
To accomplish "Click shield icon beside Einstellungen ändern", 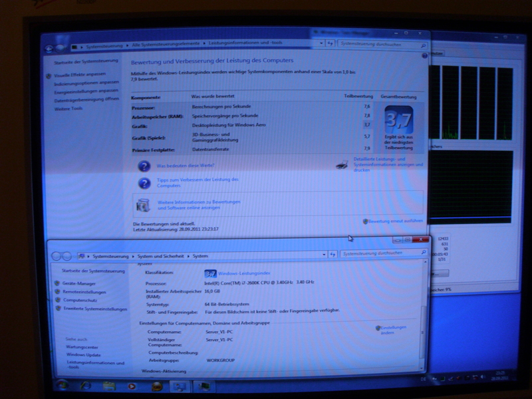I will 378,328.
